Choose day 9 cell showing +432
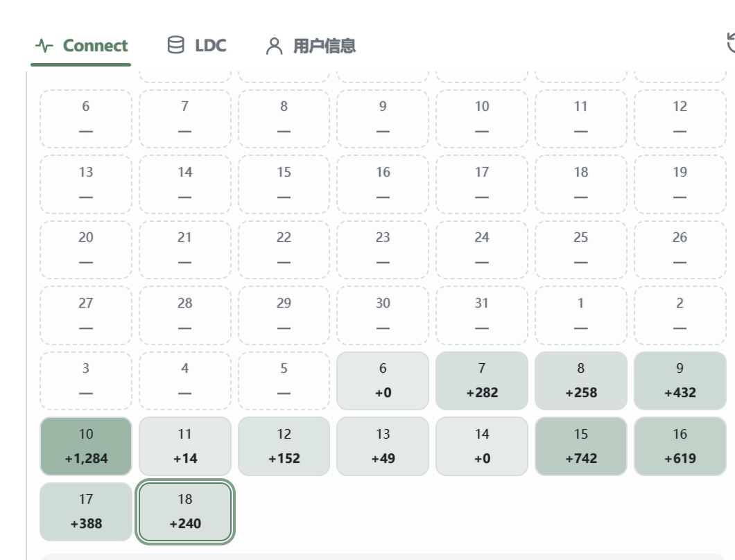 point(680,380)
